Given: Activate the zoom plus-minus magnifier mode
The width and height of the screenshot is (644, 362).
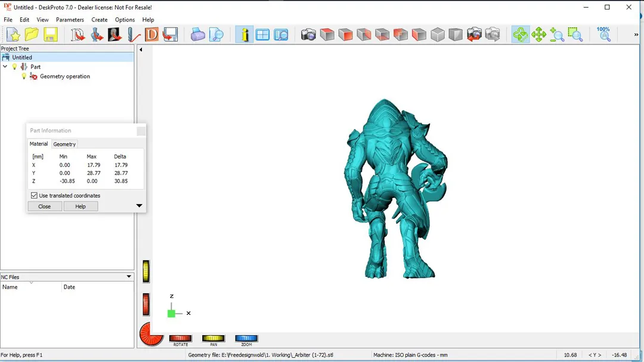Looking at the screenshot, I should (x=557, y=35).
